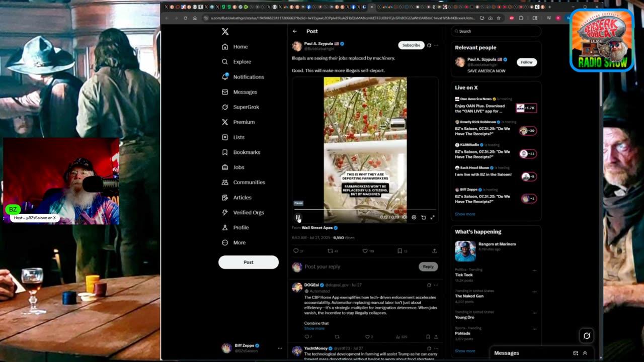
Task: Click the white Post button in sidebar
Action: 249,262
